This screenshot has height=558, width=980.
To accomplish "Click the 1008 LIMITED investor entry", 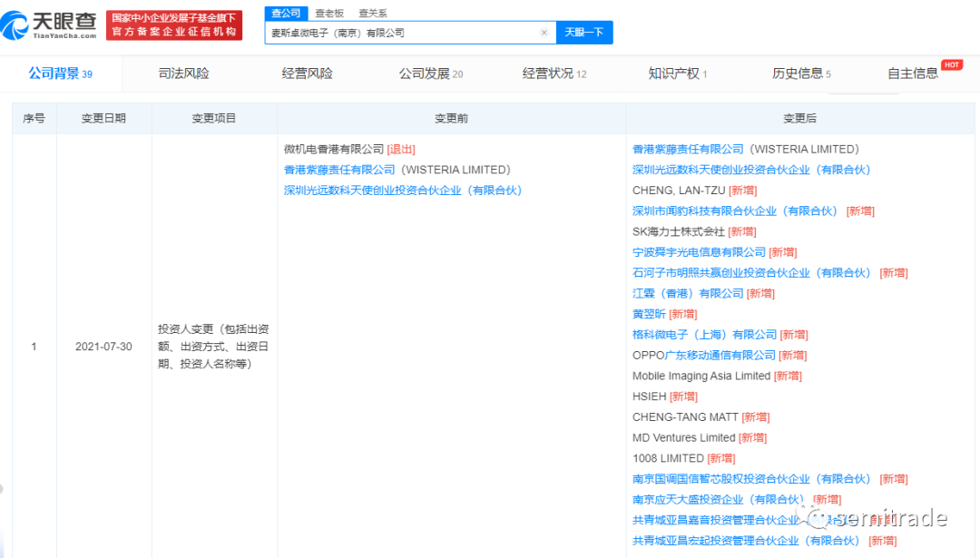I will point(668,458).
